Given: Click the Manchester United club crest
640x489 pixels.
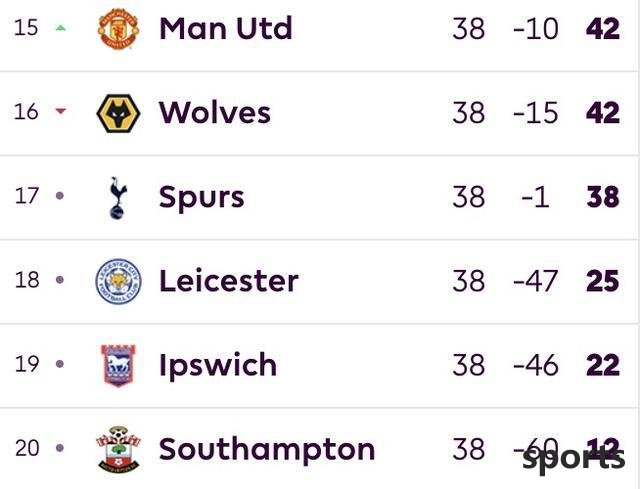Looking at the screenshot, I should pyautogui.click(x=118, y=28).
